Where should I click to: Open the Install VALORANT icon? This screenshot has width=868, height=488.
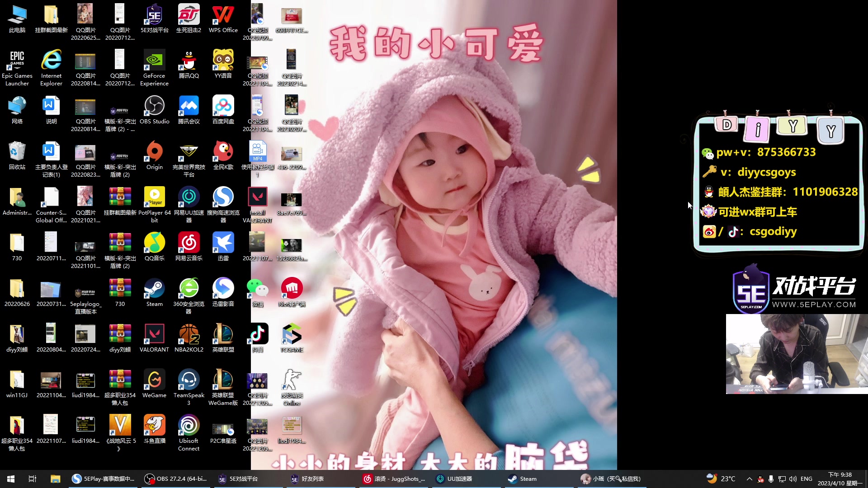pos(258,205)
